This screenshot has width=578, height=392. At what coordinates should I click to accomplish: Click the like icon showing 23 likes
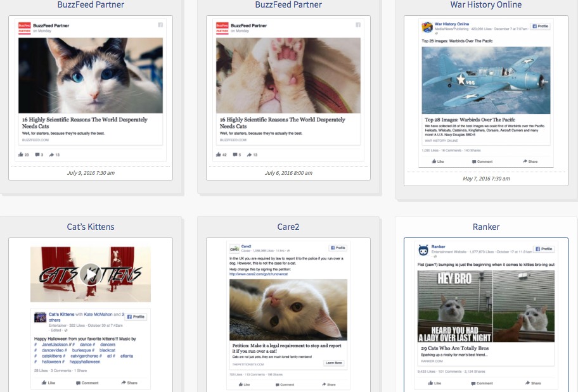click(x=21, y=155)
